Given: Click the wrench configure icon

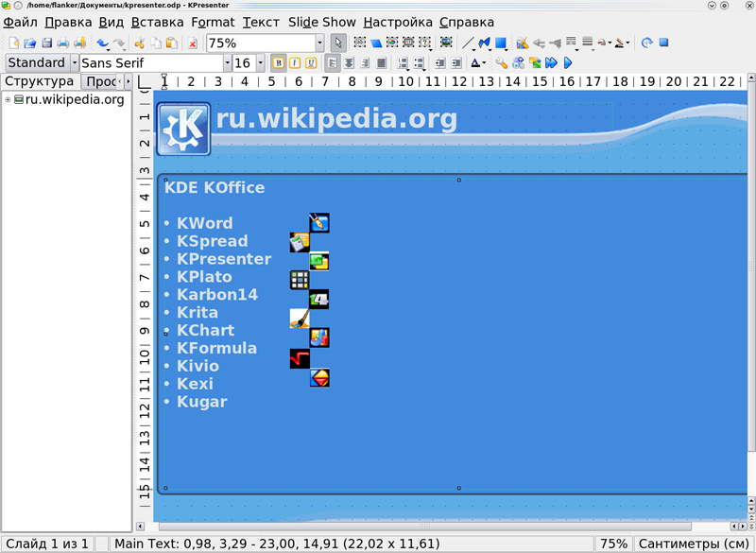Looking at the screenshot, I should (501, 62).
